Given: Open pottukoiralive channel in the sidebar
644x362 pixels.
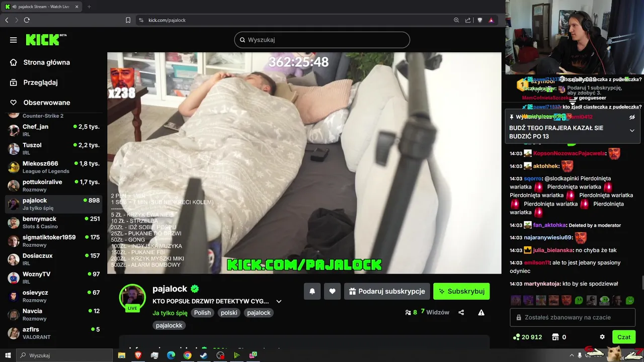Looking at the screenshot, I should pos(54,186).
